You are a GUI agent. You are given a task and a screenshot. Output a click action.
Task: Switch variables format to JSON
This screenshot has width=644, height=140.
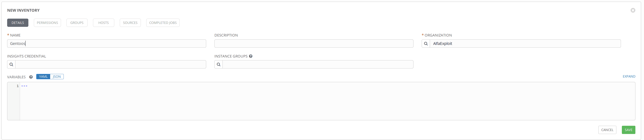(x=57, y=77)
